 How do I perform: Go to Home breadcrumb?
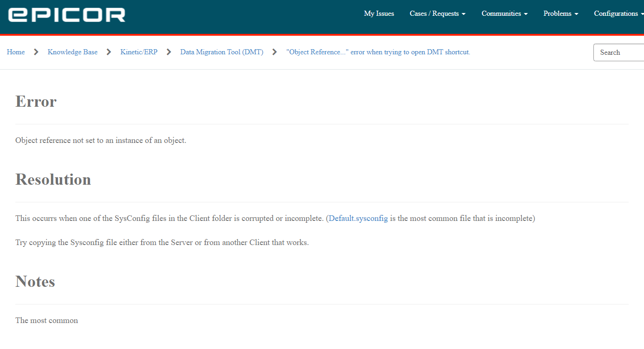[16, 52]
